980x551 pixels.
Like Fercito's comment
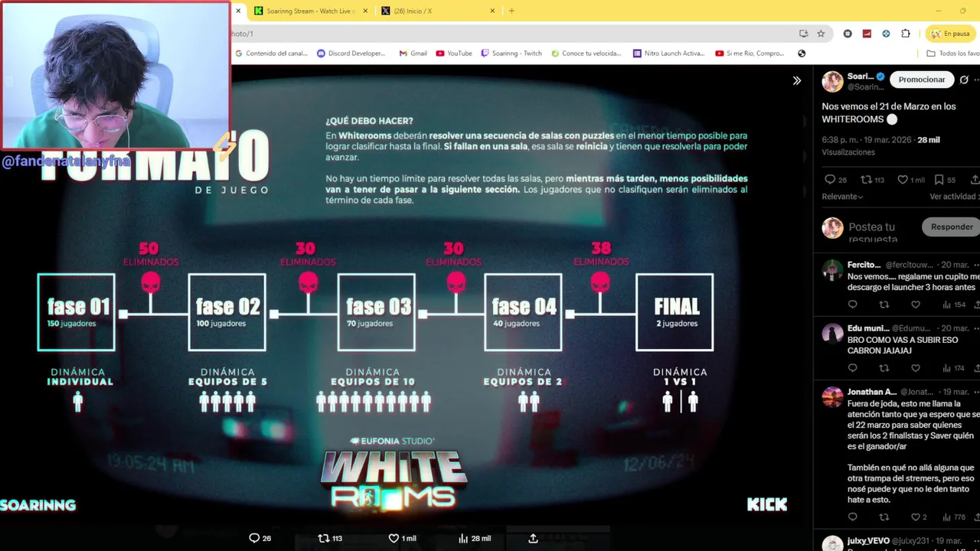click(x=916, y=305)
